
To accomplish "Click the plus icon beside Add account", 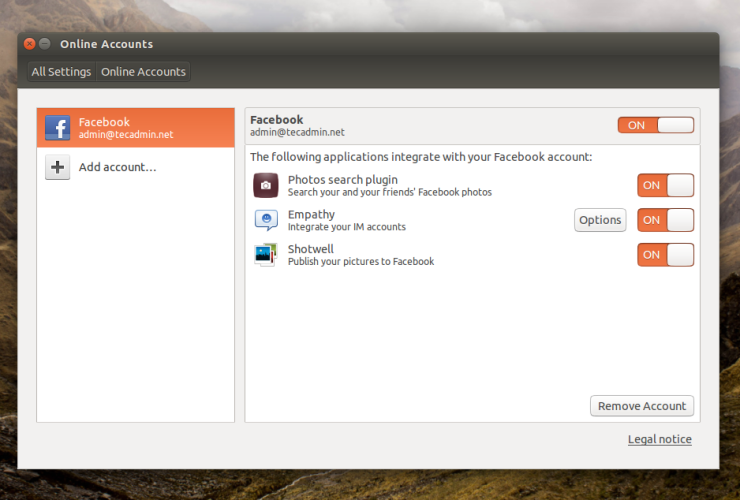I will tap(57, 168).
